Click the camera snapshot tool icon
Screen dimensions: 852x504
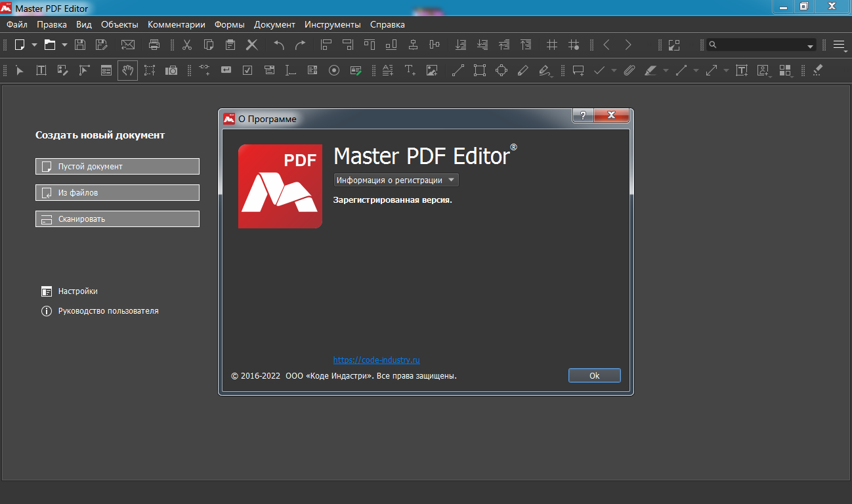click(171, 70)
